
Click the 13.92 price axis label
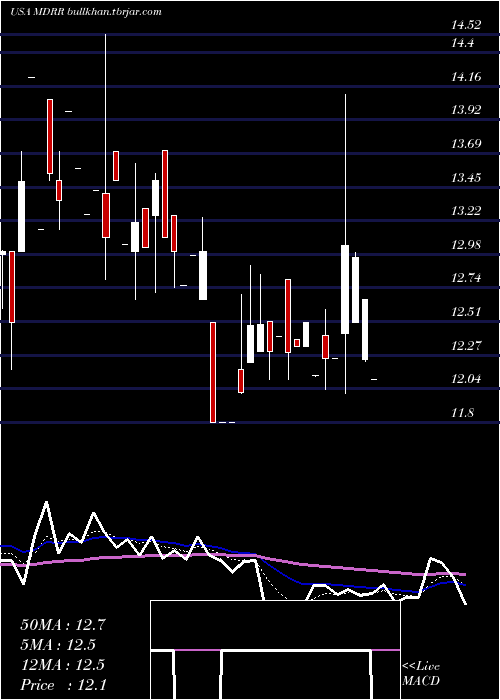(466, 110)
